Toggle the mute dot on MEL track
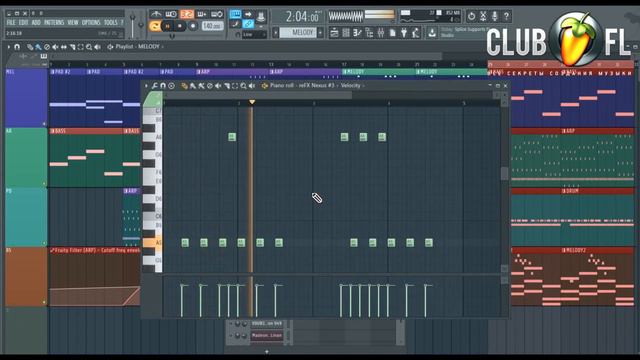The height and width of the screenshot is (360, 640). click(44, 123)
